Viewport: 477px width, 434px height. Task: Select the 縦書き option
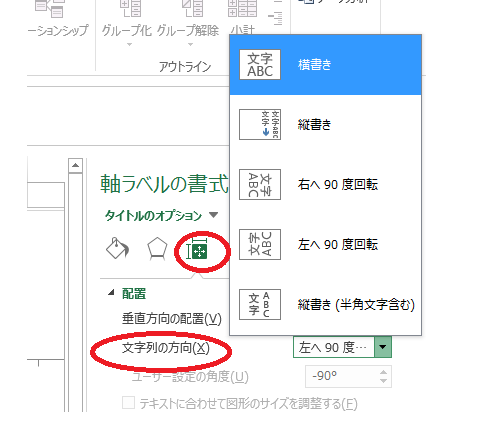pyautogui.click(x=325, y=125)
